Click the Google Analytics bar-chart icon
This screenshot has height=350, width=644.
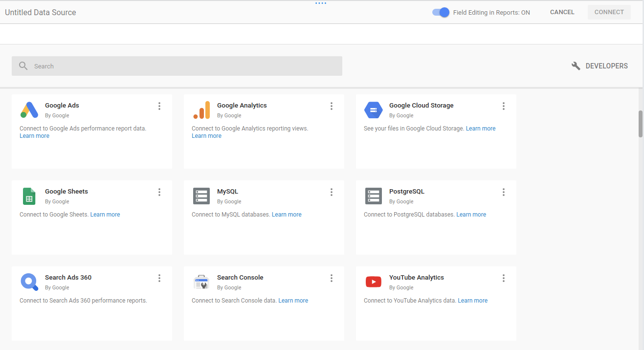[201, 109]
